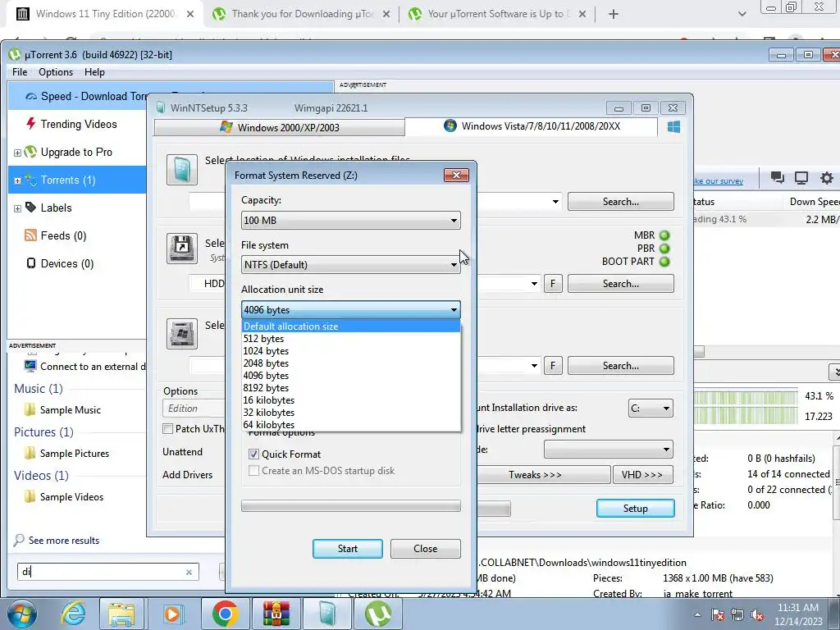Open Sample Videos search result
Image resolution: width=840 pixels, height=630 pixels.
(x=71, y=496)
